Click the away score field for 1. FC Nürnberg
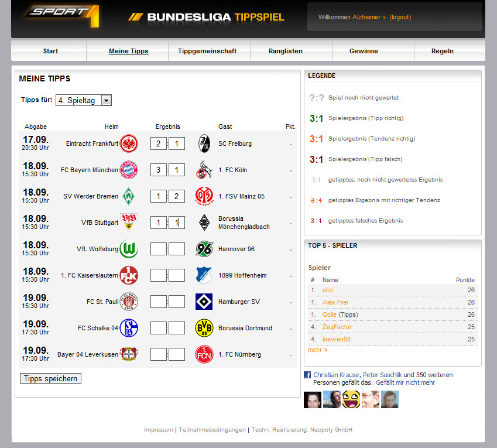Image resolution: width=497 pixels, height=448 pixels. (x=177, y=354)
